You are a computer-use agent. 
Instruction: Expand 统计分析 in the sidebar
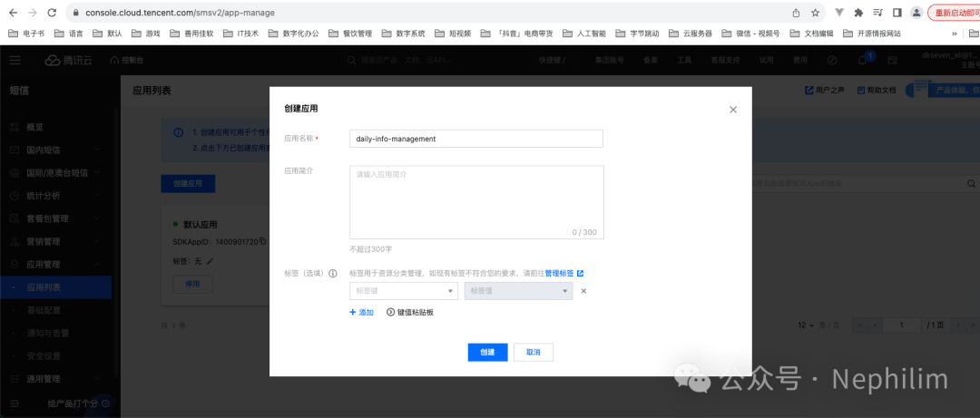coord(56,196)
